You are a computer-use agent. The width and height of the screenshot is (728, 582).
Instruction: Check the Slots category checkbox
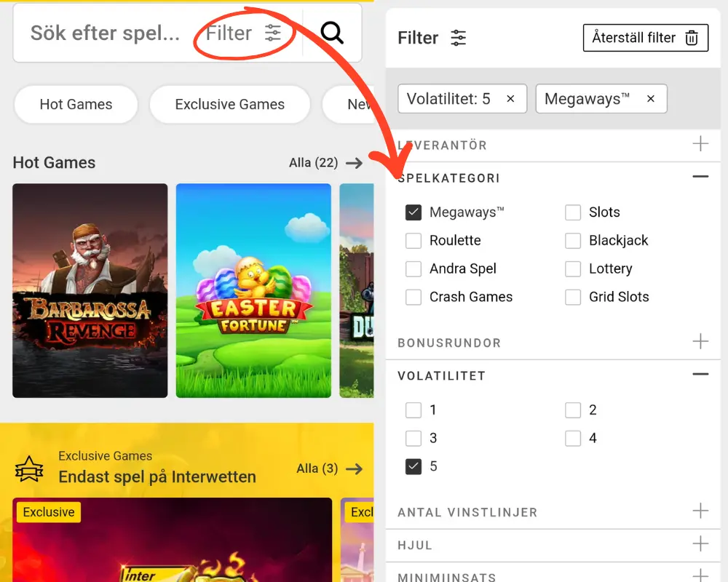tap(573, 212)
